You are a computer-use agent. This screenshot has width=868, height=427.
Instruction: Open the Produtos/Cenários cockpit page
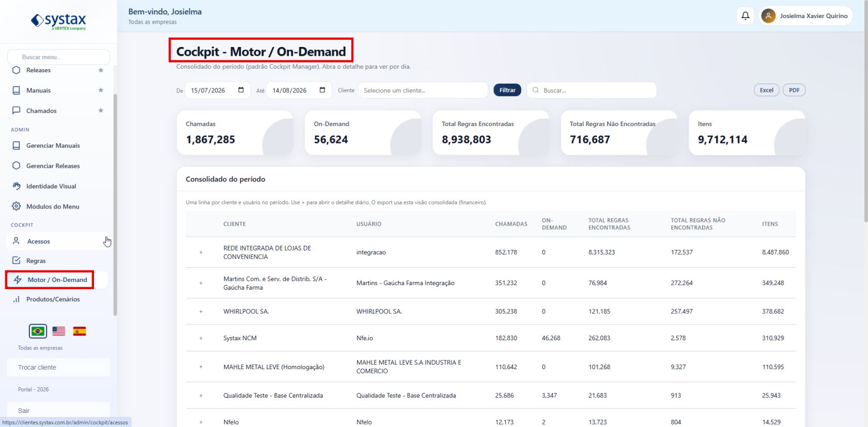58,299
